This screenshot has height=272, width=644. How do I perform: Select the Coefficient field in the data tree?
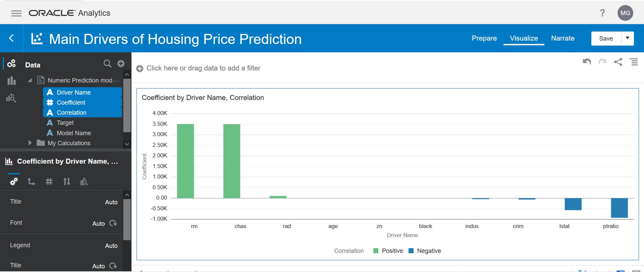pos(70,102)
